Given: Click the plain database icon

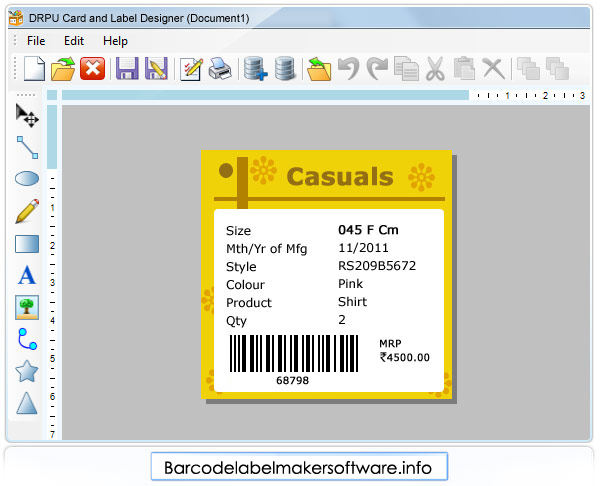Looking at the screenshot, I should tap(285, 69).
